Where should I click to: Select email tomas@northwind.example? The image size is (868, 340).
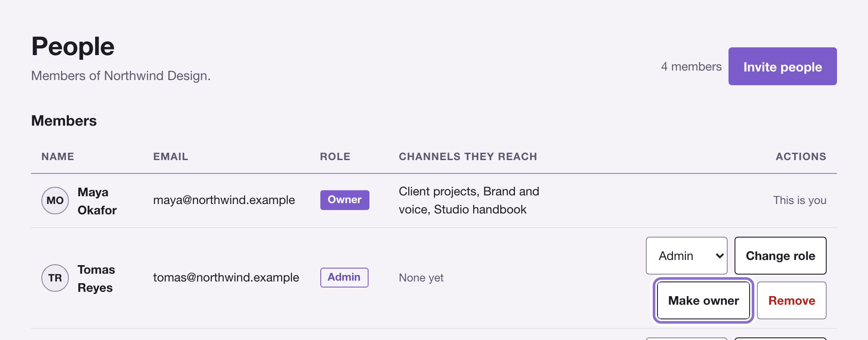pos(226,278)
